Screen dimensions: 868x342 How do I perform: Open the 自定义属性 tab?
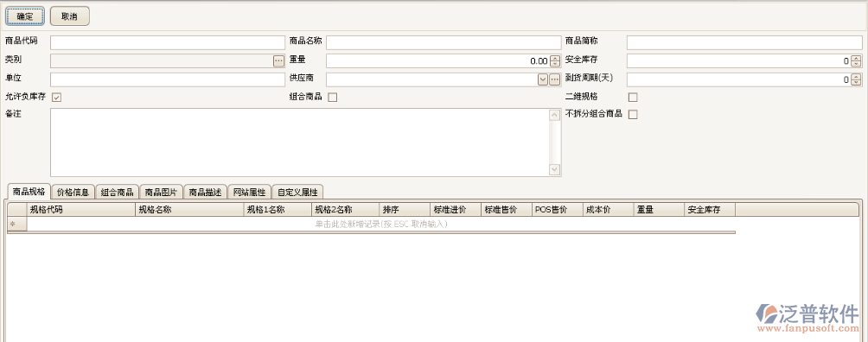pyautogui.click(x=297, y=192)
